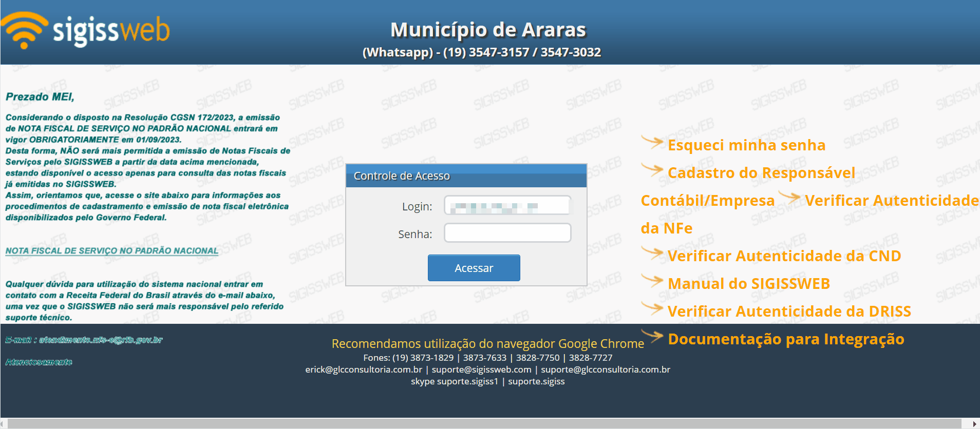Focus the Login input field
The image size is (980, 429).
coord(507,205)
